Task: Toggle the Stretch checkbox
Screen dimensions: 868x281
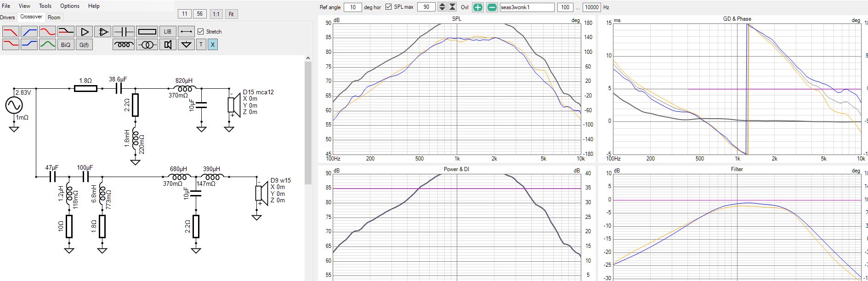Action: tap(200, 32)
